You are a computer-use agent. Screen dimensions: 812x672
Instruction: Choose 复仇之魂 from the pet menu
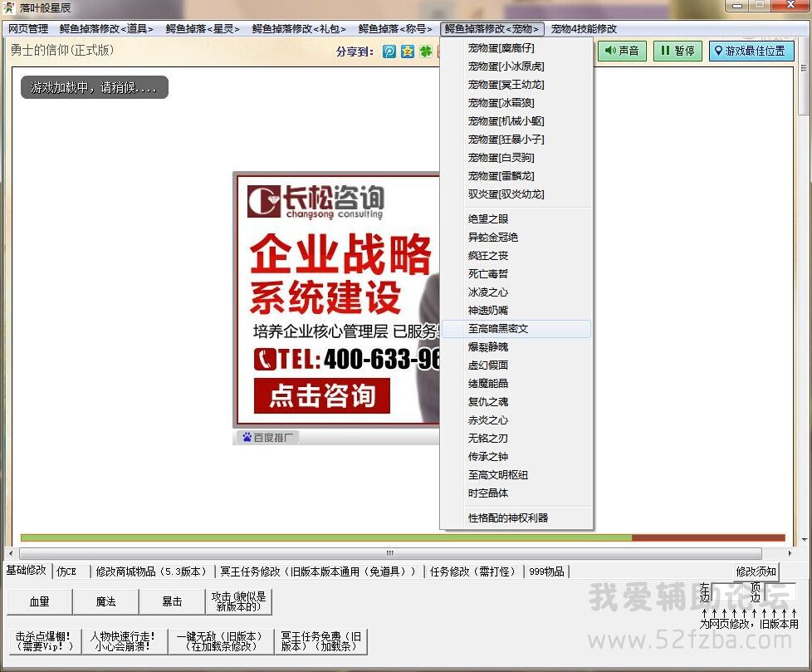516,401
